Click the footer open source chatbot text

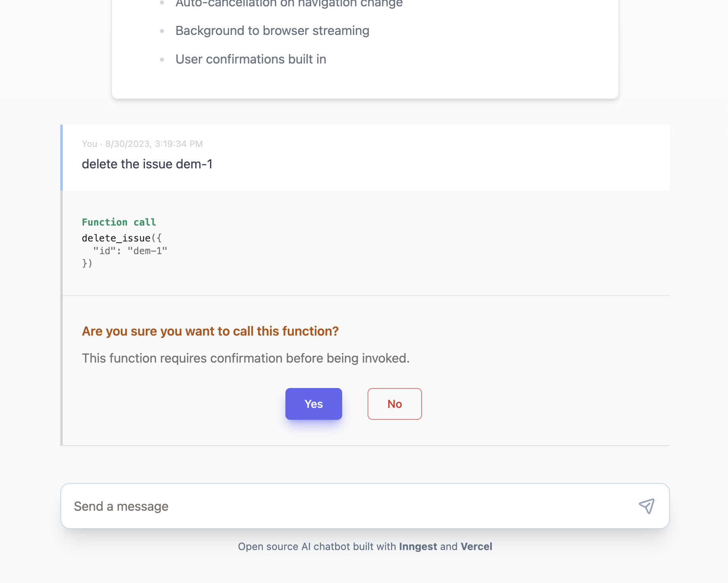coord(365,546)
